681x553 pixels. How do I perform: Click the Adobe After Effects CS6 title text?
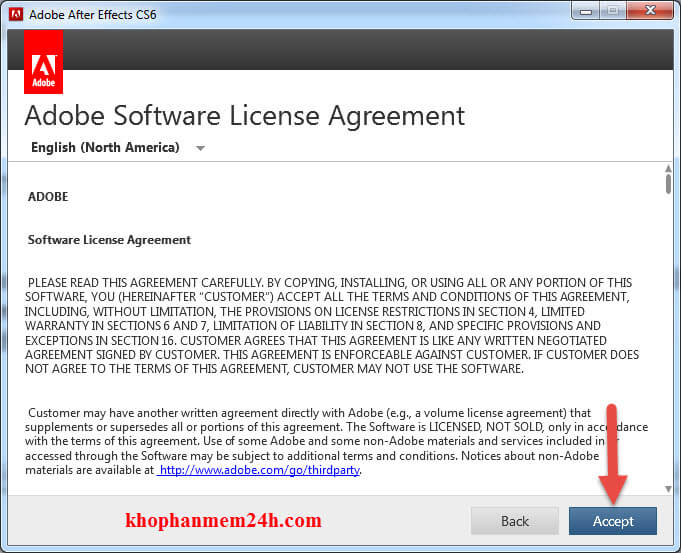point(92,15)
